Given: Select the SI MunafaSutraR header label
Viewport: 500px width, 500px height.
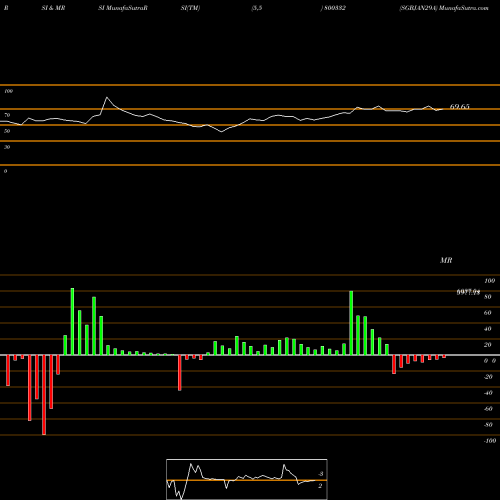Looking at the screenshot, I should 123,8.
